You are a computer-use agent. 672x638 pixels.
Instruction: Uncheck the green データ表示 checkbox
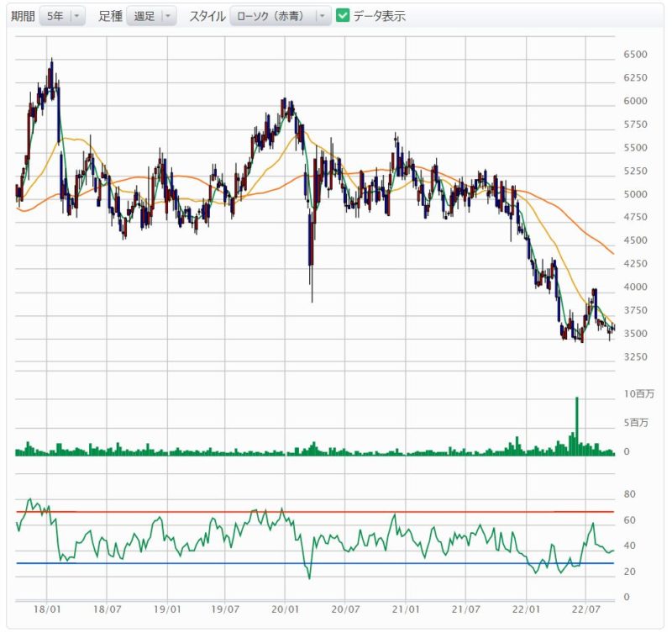(x=343, y=16)
